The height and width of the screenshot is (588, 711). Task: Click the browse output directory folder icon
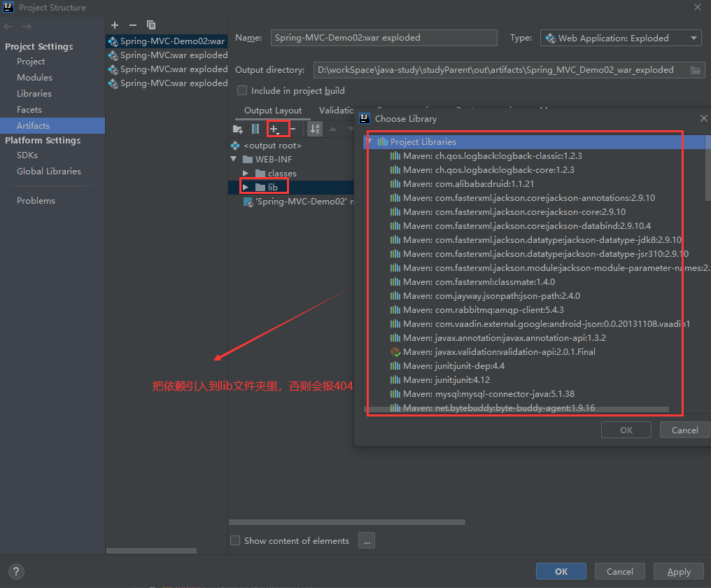[x=696, y=70]
